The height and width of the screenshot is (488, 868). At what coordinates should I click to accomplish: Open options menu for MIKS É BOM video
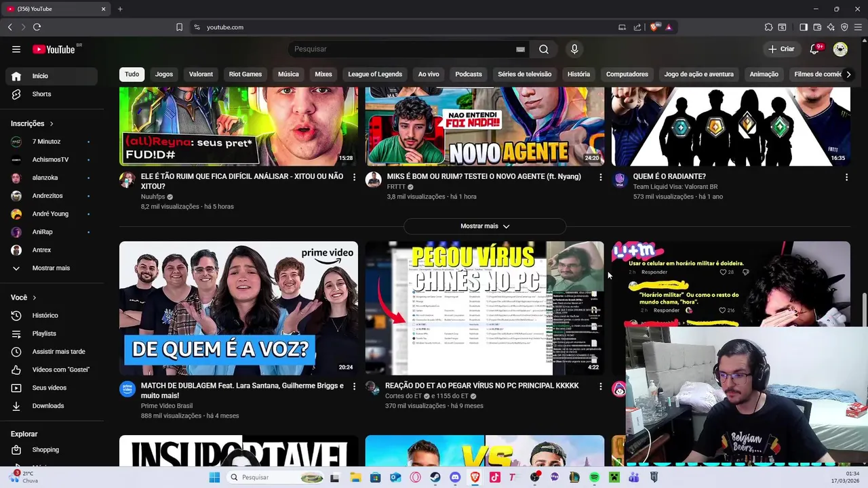point(600,177)
